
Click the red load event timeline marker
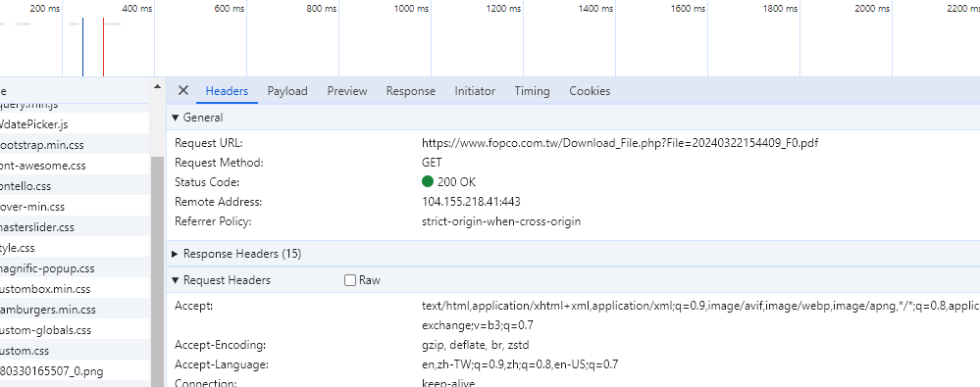[x=104, y=47]
